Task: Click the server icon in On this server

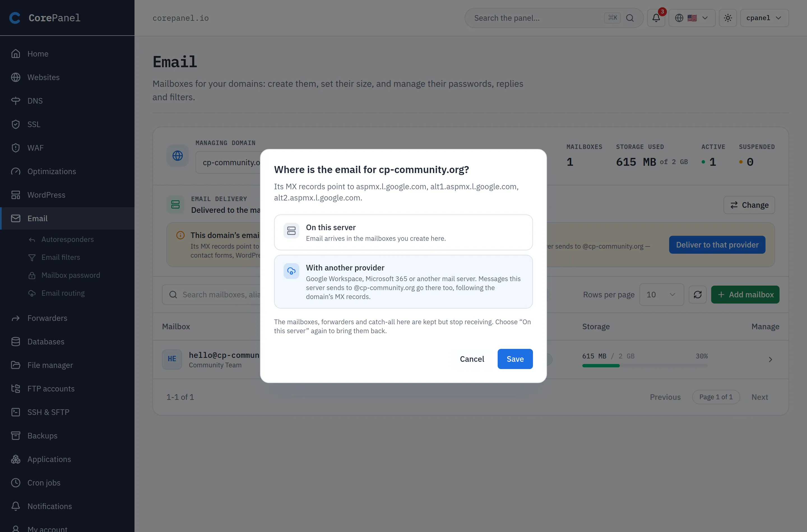Action: coord(291,231)
